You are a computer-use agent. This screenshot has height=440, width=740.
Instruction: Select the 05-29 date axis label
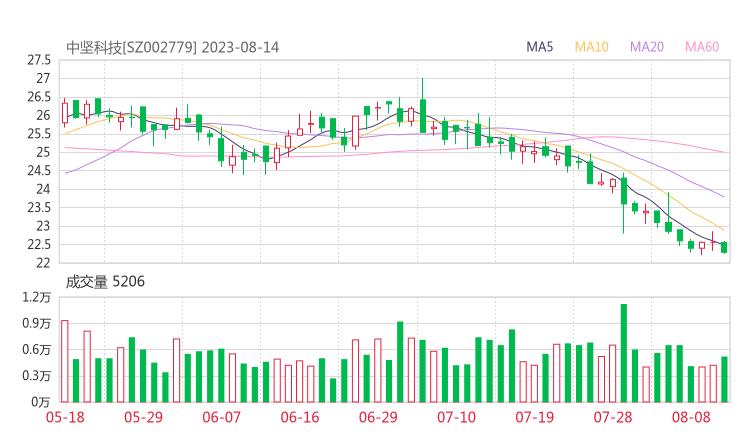143,417
